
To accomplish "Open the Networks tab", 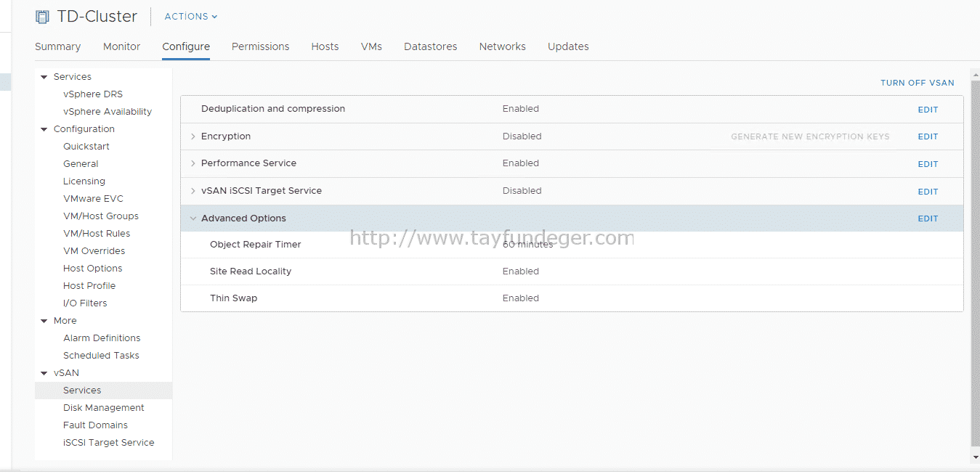I will 502,46.
